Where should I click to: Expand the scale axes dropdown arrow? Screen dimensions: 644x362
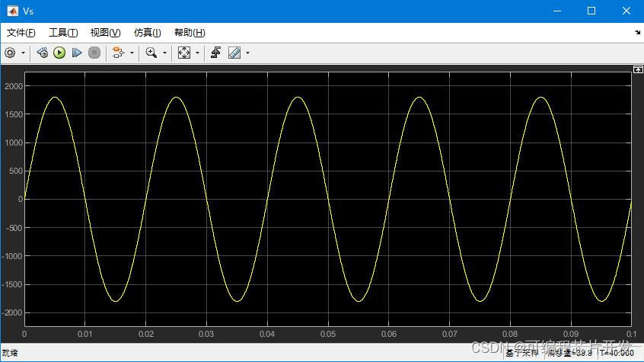tap(198, 53)
